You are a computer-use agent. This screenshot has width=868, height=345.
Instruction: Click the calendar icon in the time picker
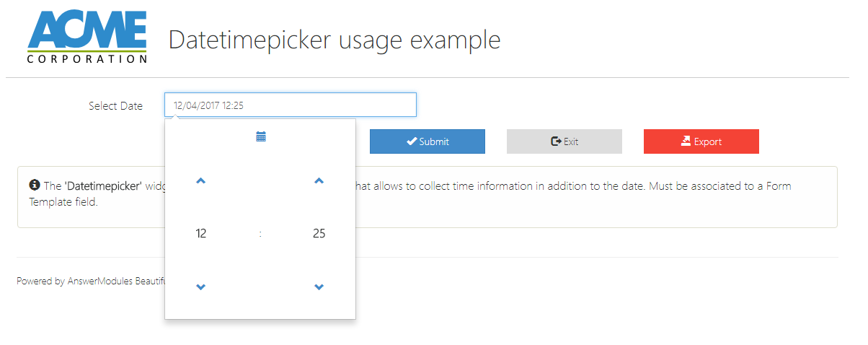pyautogui.click(x=261, y=136)
